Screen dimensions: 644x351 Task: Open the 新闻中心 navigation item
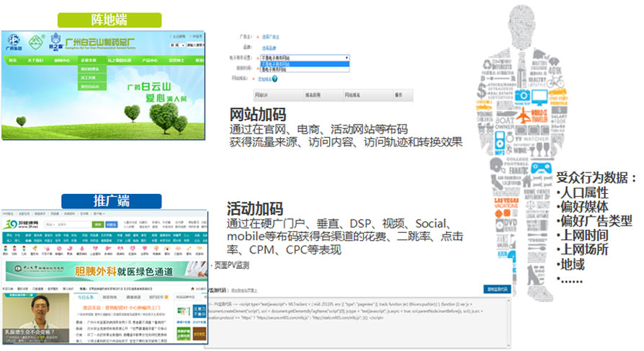[x=62, y=61]
